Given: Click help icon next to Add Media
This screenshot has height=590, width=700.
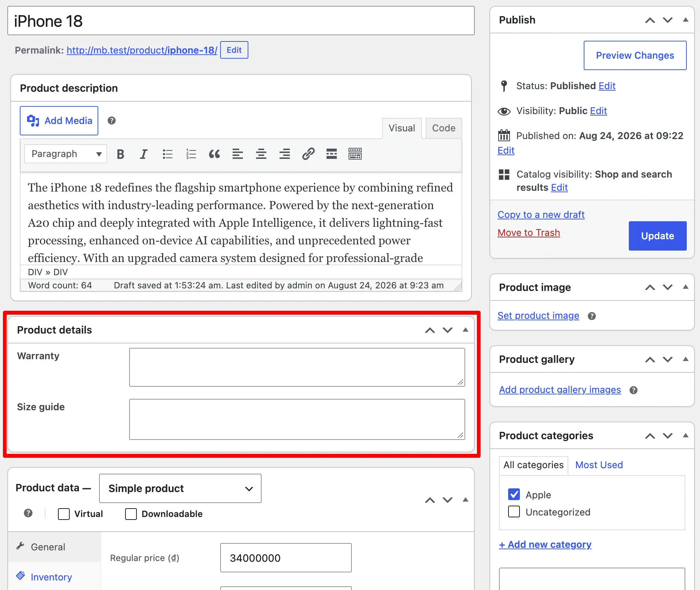Looking at the screenshot, I should point(112,121).
